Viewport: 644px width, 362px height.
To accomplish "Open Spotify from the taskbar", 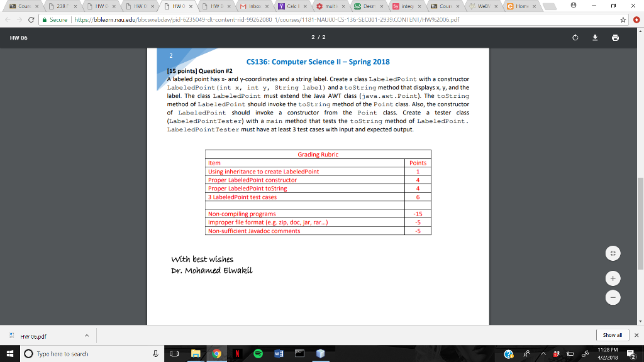I will 258,353.
